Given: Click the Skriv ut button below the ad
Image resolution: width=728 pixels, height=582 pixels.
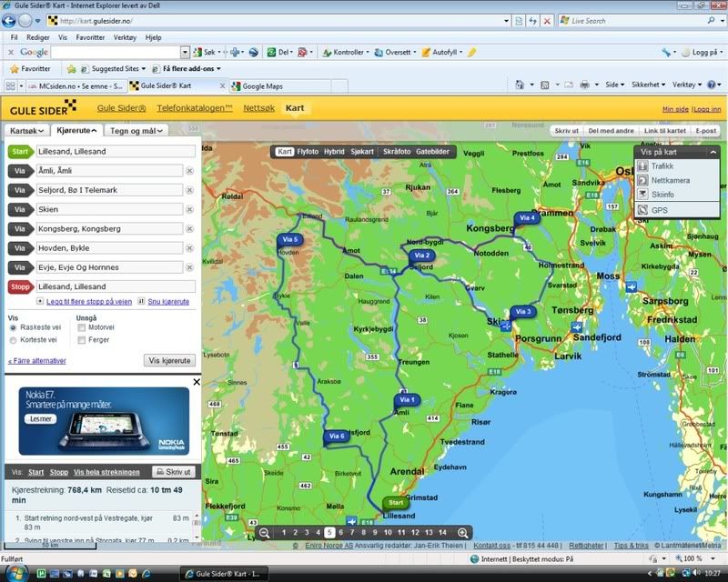Looking at the screenshot, I should coord(174,472).
